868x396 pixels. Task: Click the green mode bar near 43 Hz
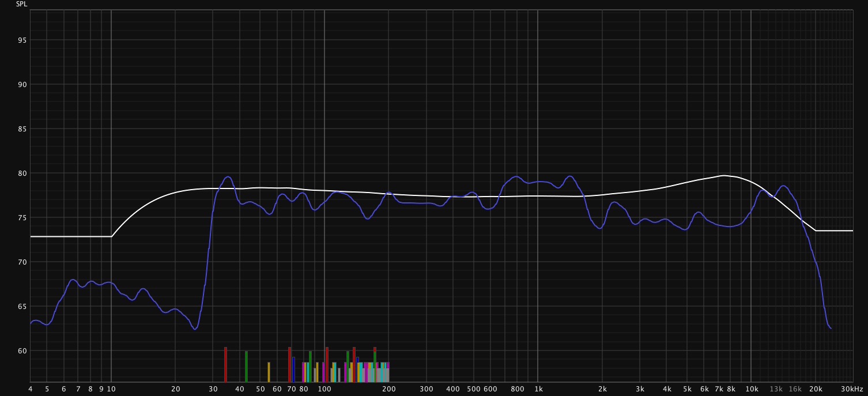[x=246, y=367]
